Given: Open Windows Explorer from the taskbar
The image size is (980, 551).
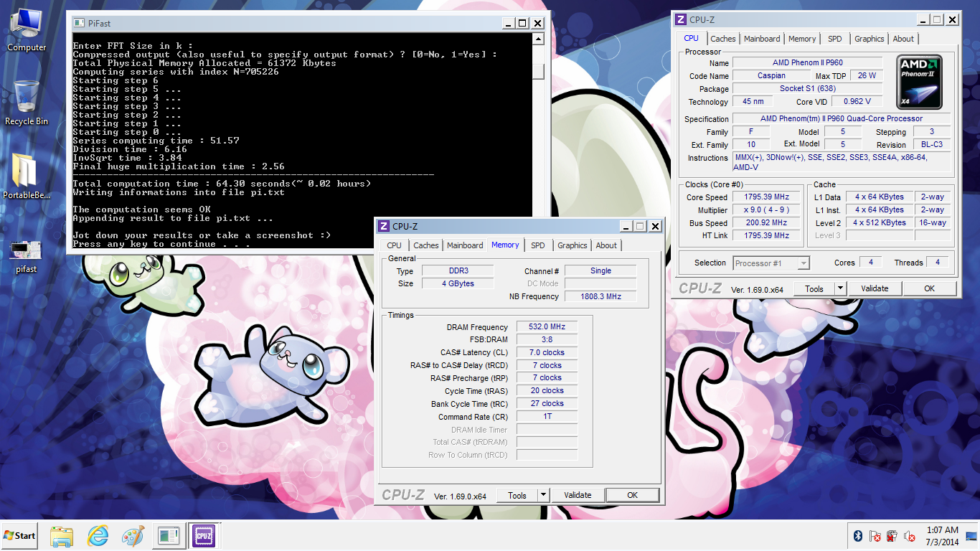Looking at the screenshot, I should tap(62, 535).
